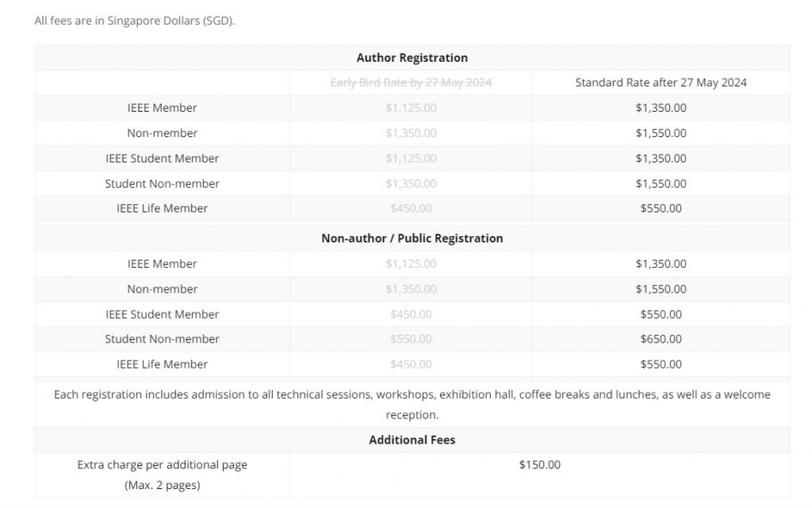Select 'IEEE Member' label under Non-author Registration
The width and height of the screenshot is (812, 508).
[x=162, y=264]
